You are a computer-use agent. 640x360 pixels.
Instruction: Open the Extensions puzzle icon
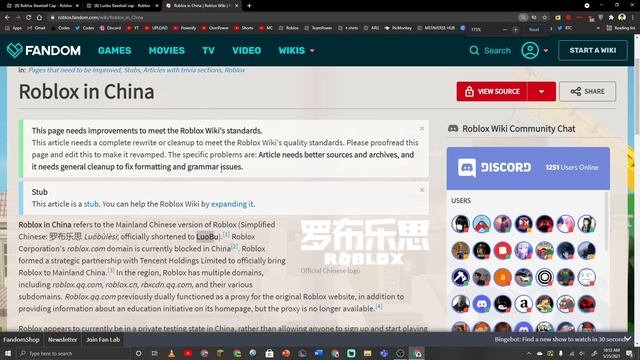click(x=611, y=18)
